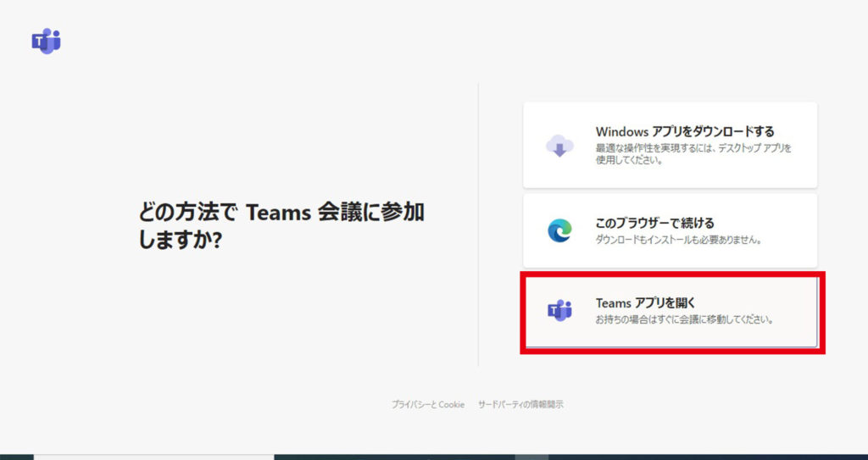
Task: Choose Windows アプリをダウンロードする option
Action: [670, 145]
